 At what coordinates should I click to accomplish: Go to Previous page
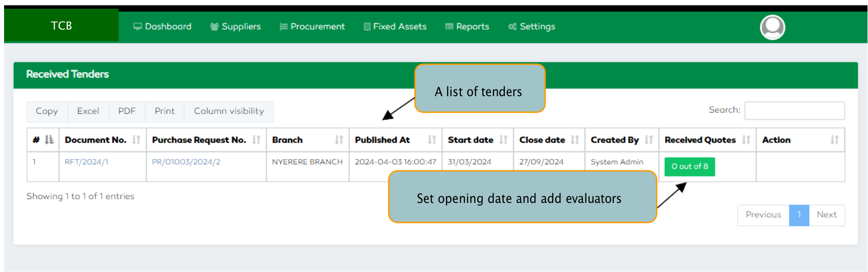pyautogui.click(x=763, y=215)
